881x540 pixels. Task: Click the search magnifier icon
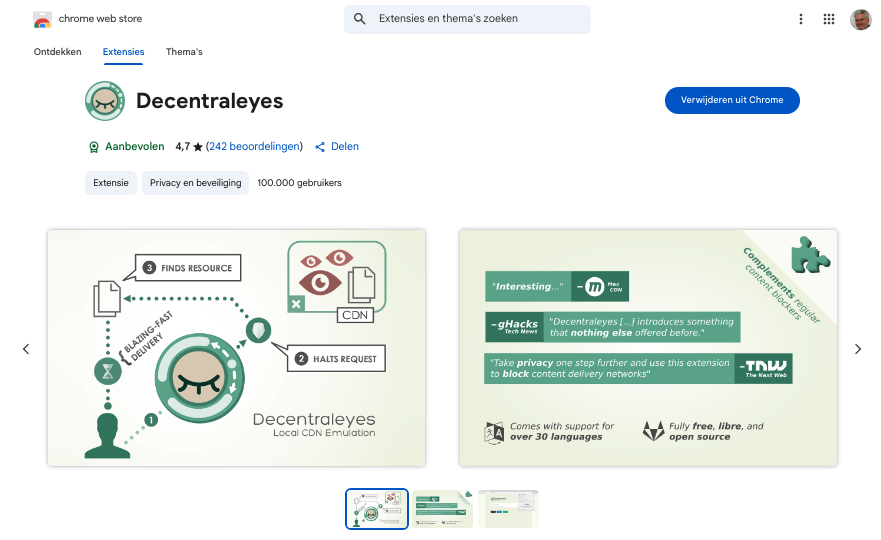tap(360, 19)
